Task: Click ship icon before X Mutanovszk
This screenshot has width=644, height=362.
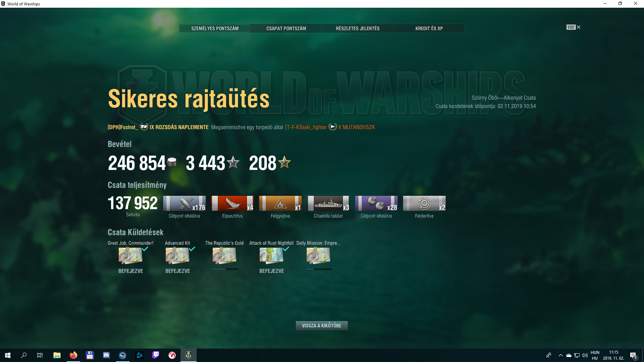Action: 333,127
